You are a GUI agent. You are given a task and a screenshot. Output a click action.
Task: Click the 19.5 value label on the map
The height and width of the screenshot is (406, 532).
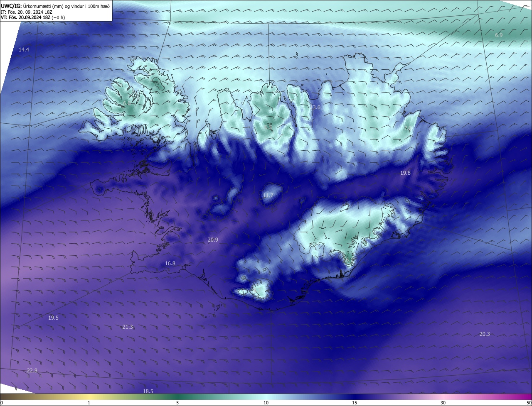tap(53, 318)
